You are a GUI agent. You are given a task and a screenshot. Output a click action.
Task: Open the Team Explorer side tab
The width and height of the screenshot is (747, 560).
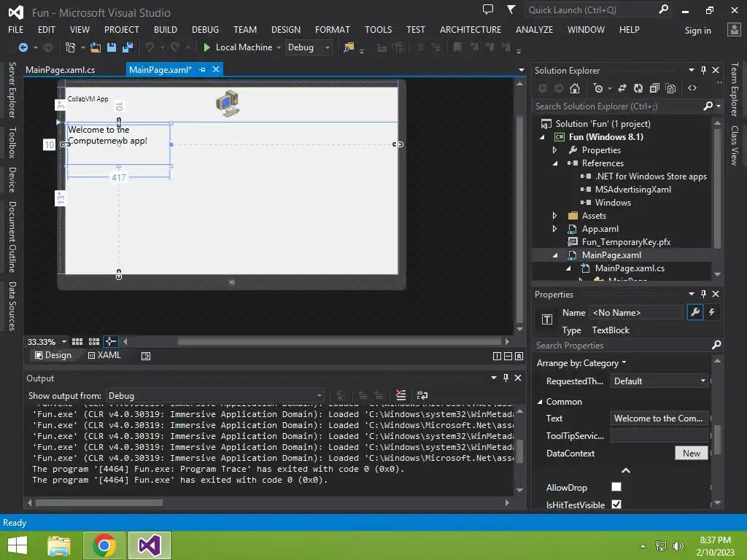[735, 89]
